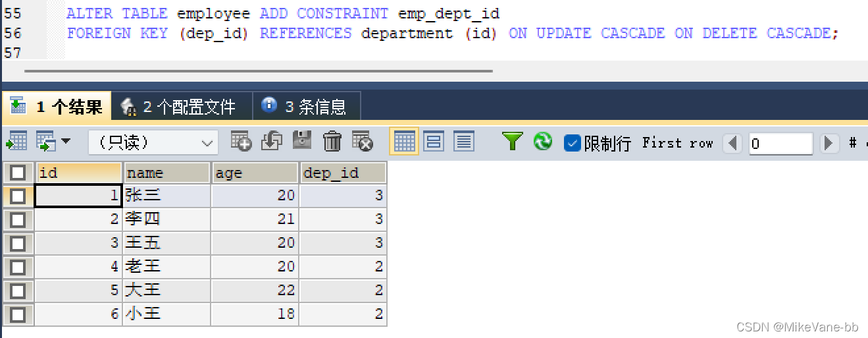Click the duplicate row icon

click(x=272, y=141)
